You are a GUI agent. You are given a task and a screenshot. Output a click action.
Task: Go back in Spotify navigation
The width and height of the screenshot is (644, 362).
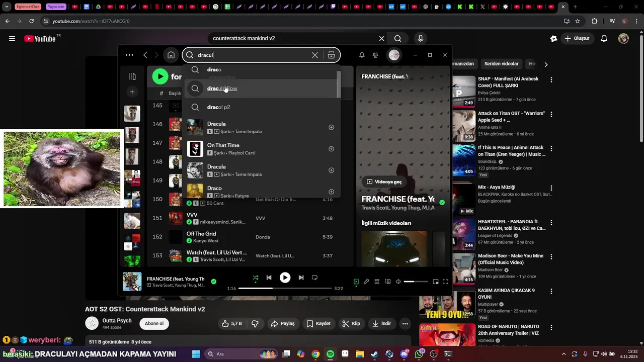(145, 55)
